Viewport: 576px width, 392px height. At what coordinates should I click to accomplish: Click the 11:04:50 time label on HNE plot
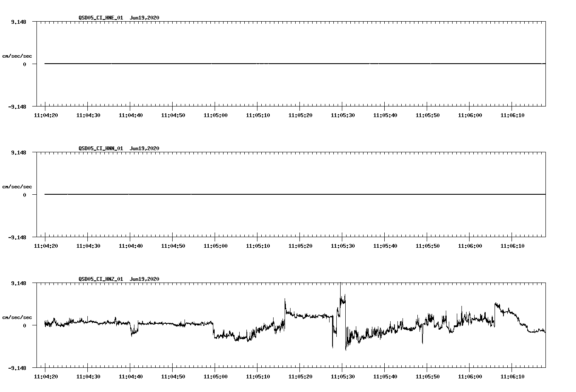click(x=173, y=115)
